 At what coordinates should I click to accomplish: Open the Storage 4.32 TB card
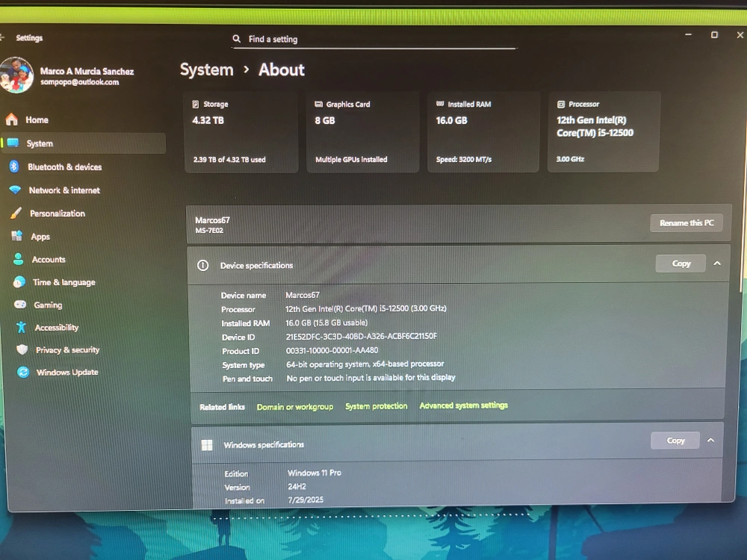(241, 131)
